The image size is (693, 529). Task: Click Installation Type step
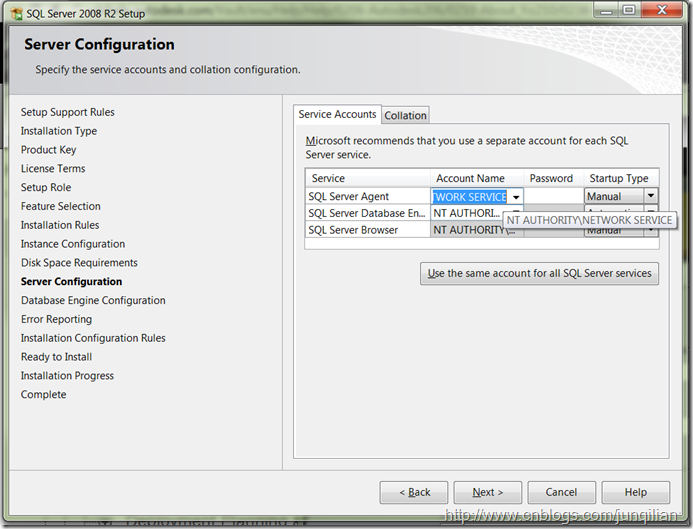click(59, 131)
